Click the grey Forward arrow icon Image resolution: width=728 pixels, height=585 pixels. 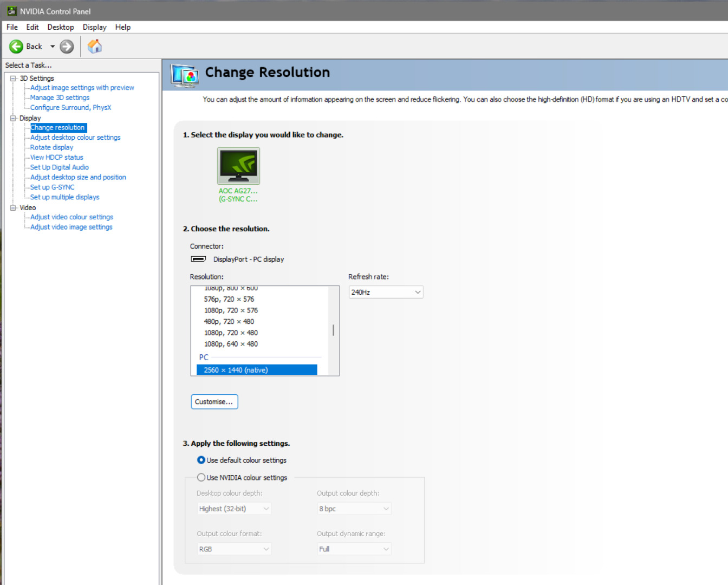point(67,47)
